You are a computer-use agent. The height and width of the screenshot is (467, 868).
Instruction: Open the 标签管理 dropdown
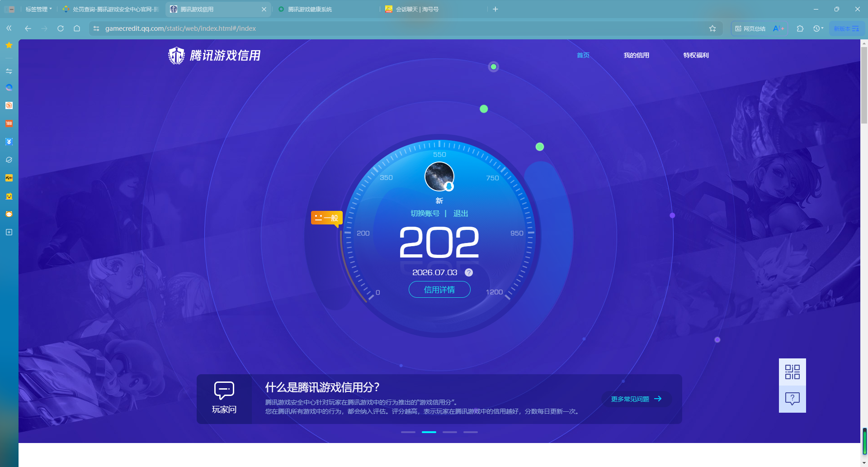(38, 9)
